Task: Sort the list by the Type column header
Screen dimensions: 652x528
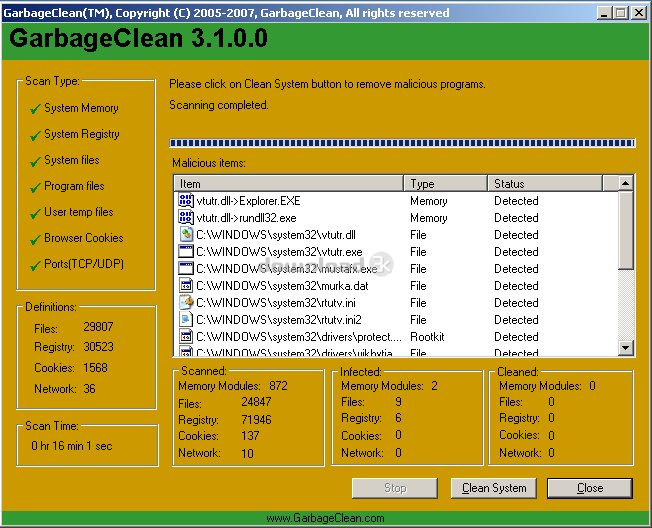Action: point(446,184)
